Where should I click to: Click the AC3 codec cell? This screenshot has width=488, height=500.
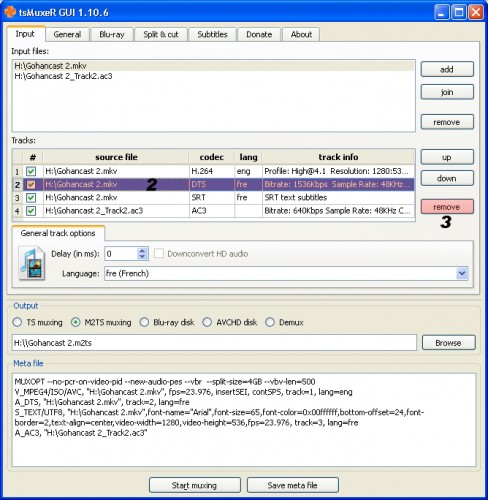(x=212, y=211)
